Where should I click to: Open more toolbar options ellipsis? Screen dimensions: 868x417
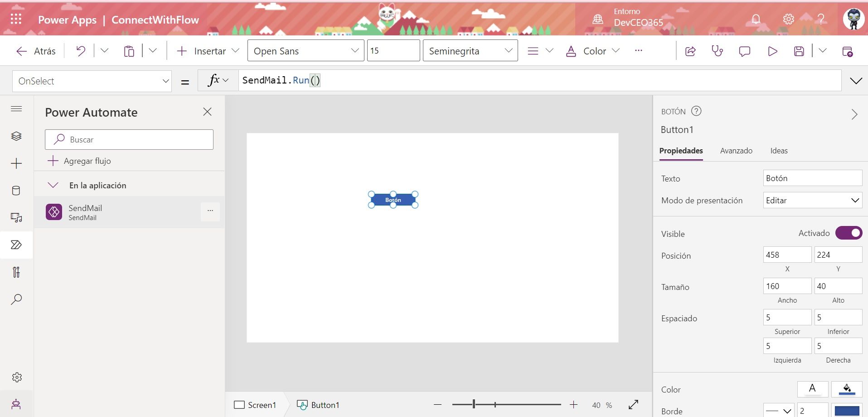pos(639,50)
